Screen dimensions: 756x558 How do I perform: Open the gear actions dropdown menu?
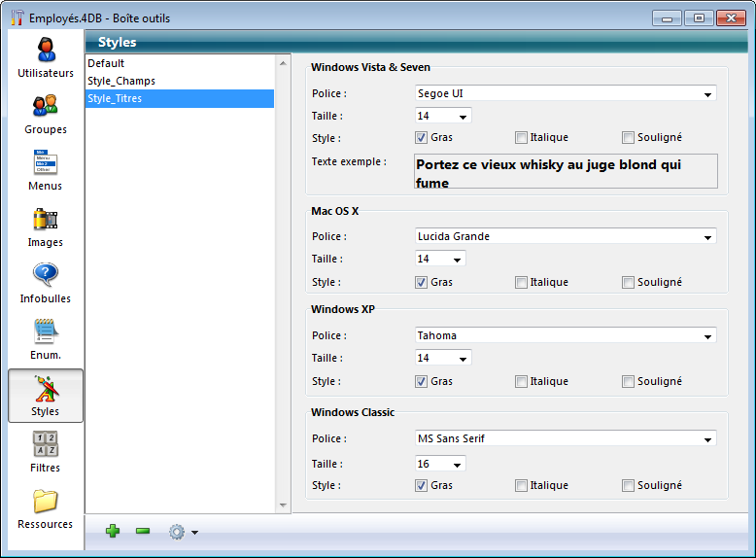click(183, 532)
